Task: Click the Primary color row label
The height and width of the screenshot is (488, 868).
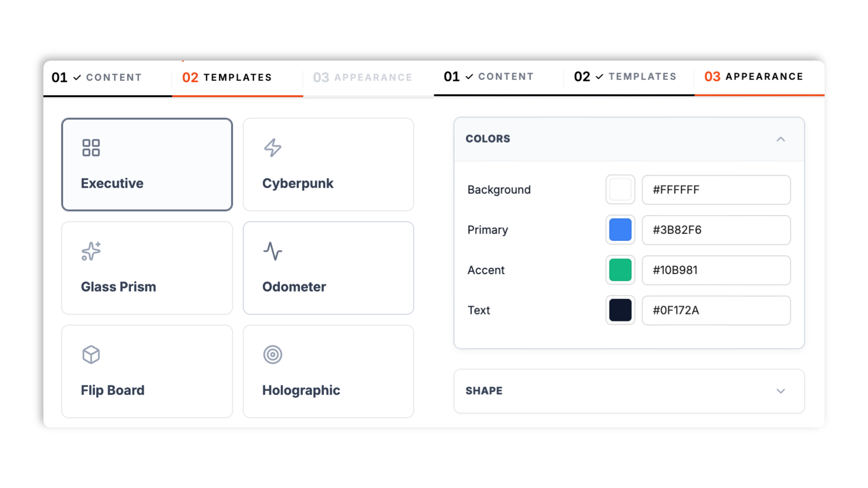Action: coord(488,230)
